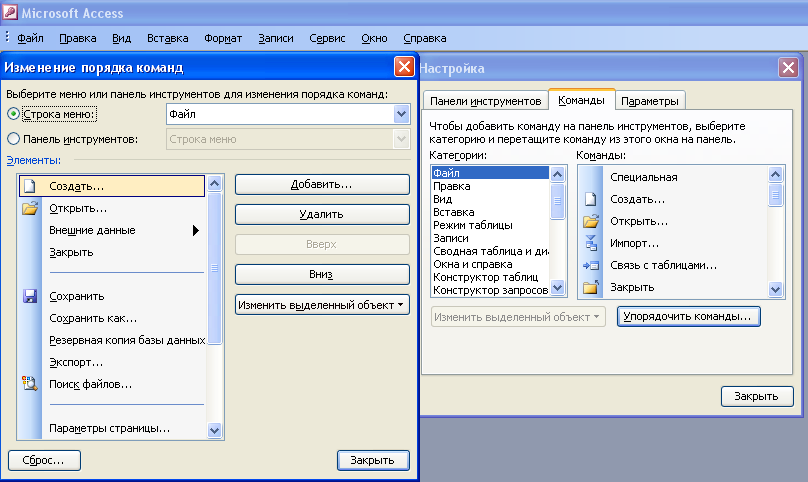Select the Строка меню radio button
The width and height of the screenshot is (808, 482).
(13, 114)
